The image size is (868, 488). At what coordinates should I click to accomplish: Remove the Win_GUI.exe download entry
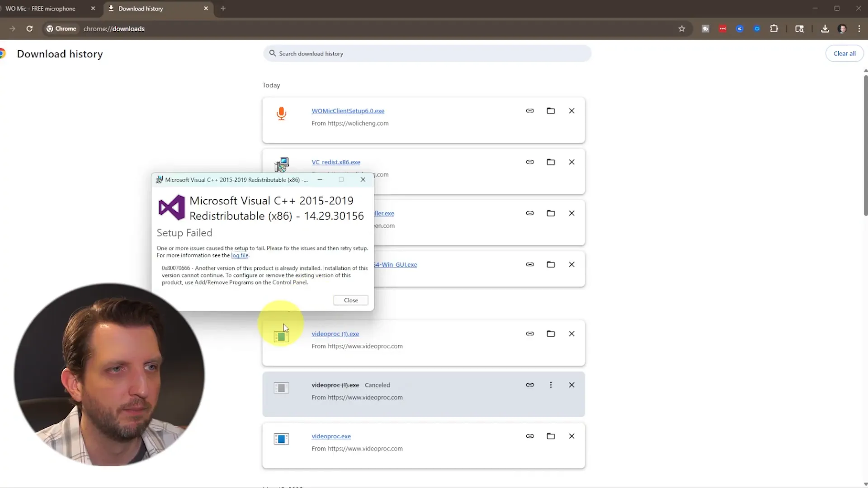pos(571,264)
